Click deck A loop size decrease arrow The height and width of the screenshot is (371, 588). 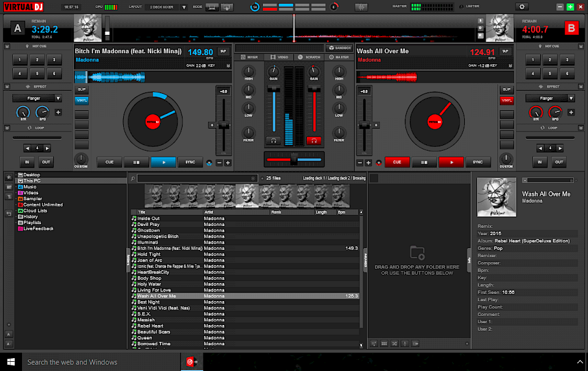(x=28, y=148)
